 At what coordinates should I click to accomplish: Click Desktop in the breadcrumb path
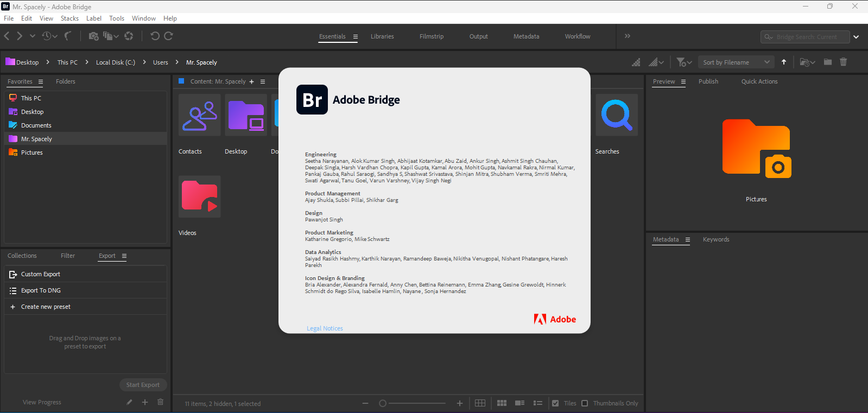pyautogui.click(x=27, y=62)
